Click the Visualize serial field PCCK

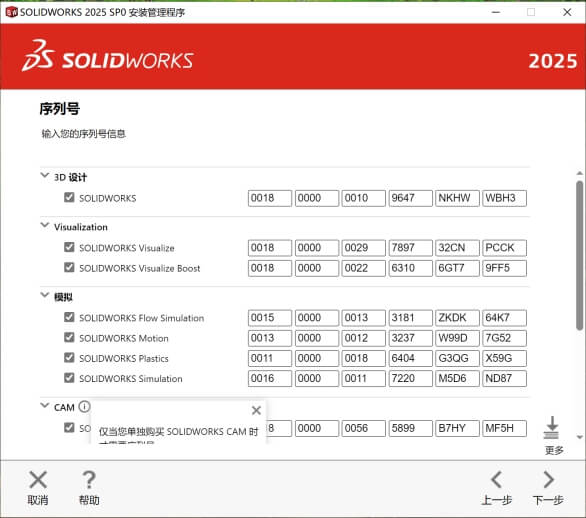(505, 248)
